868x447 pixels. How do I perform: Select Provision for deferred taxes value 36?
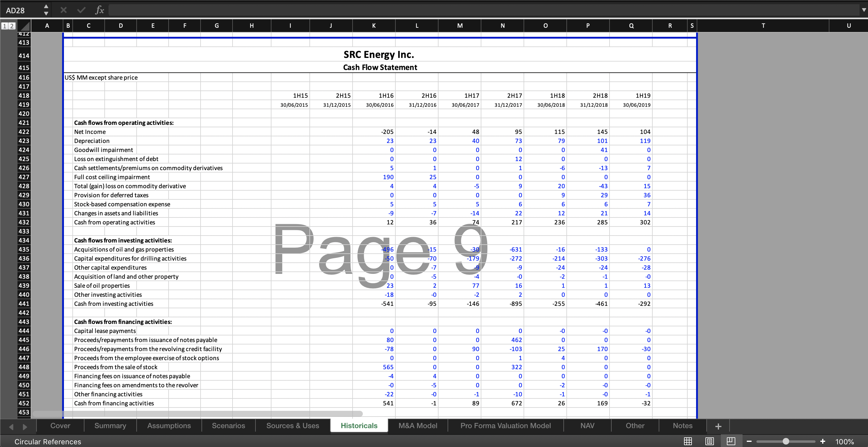(x=631, y=195)
